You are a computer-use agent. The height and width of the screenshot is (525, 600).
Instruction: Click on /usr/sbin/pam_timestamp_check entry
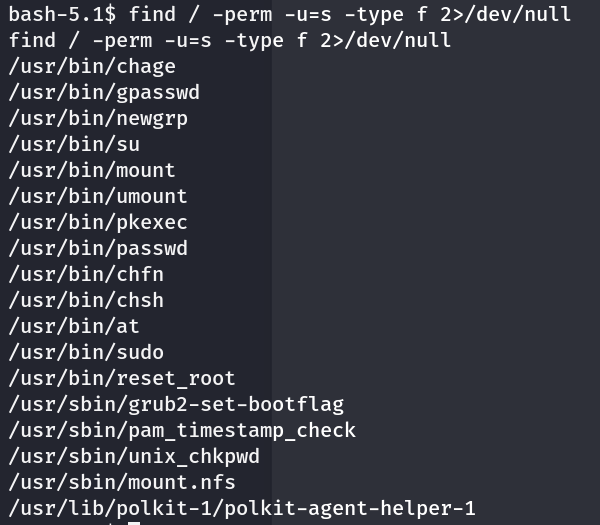[182, 430]
